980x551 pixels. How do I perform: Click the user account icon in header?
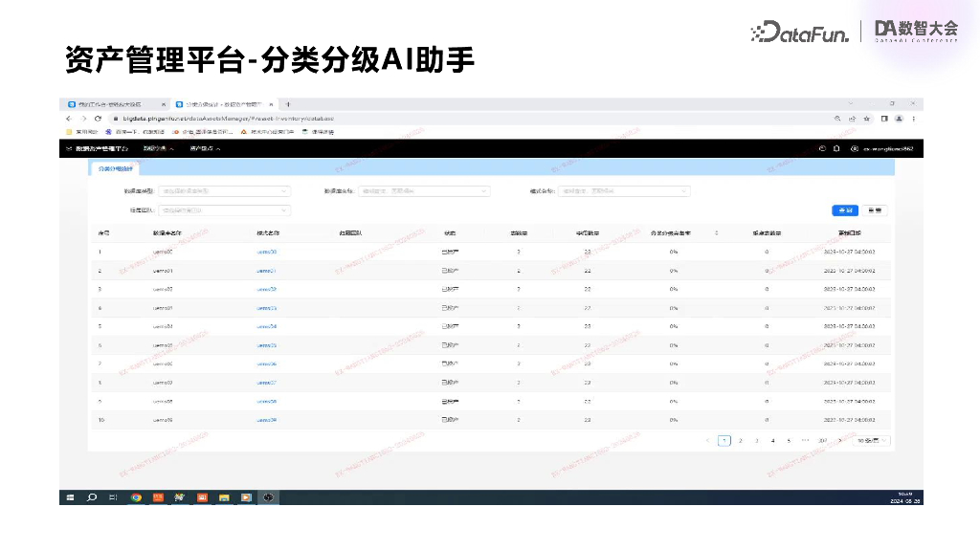point(855,148)
